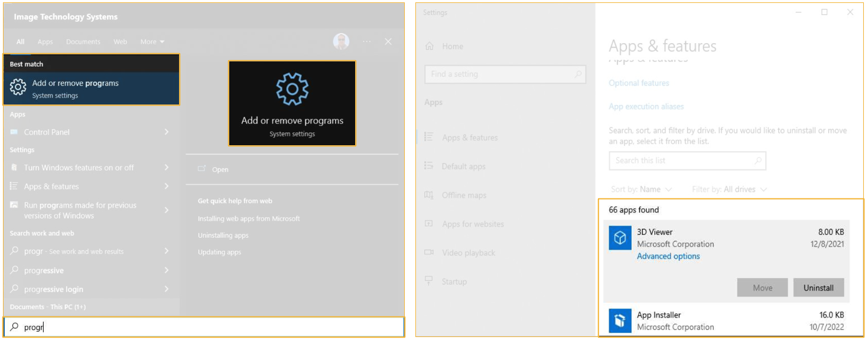Open Video playback settings in sidebar

click(468, 253)
